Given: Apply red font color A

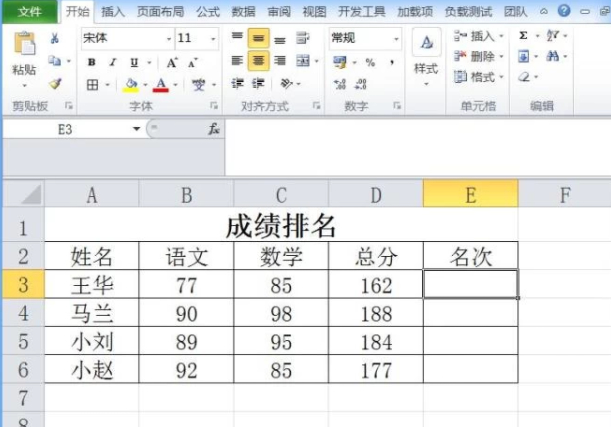Looking at the screenshot, I should 161,84.
